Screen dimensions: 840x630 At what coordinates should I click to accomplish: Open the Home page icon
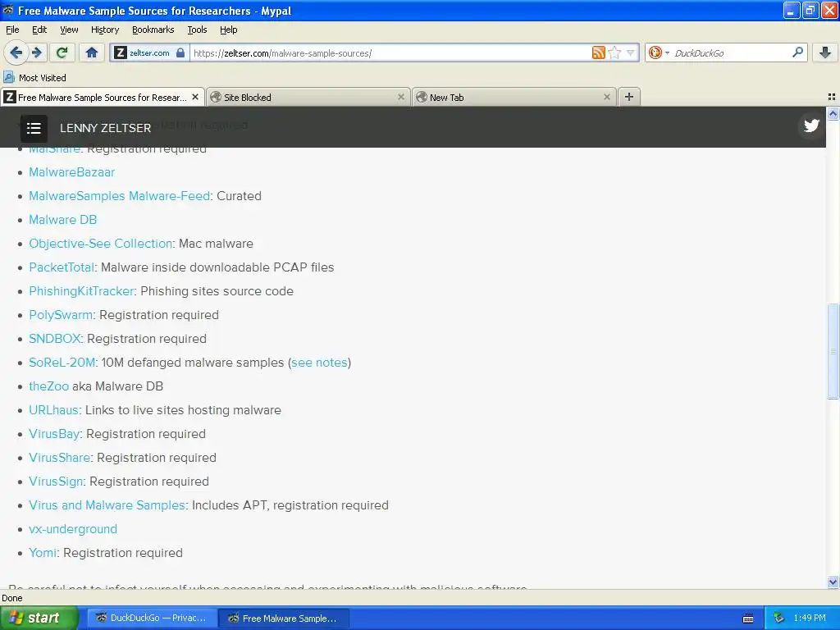click(92, 52)
